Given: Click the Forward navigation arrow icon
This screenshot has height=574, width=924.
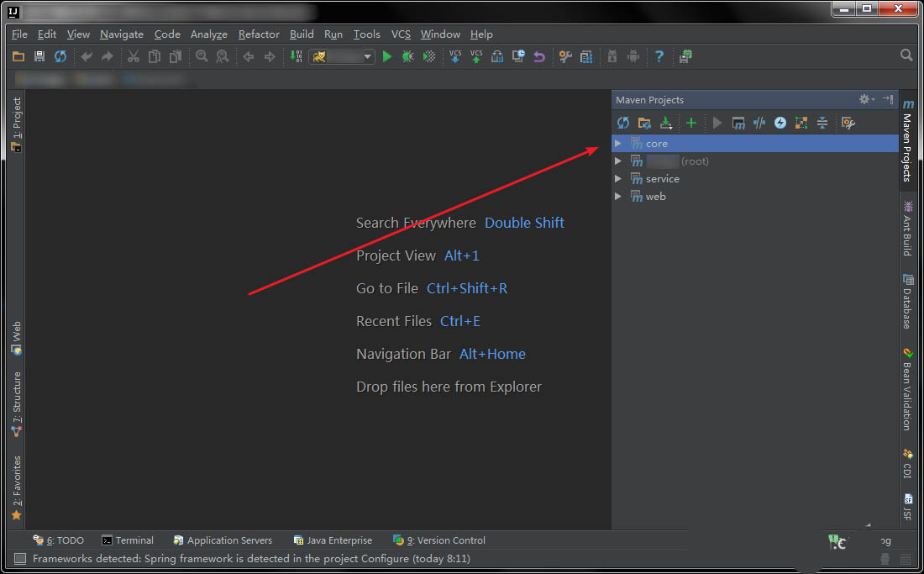Looking at the screenshot, I should click(x=270, y=56).
